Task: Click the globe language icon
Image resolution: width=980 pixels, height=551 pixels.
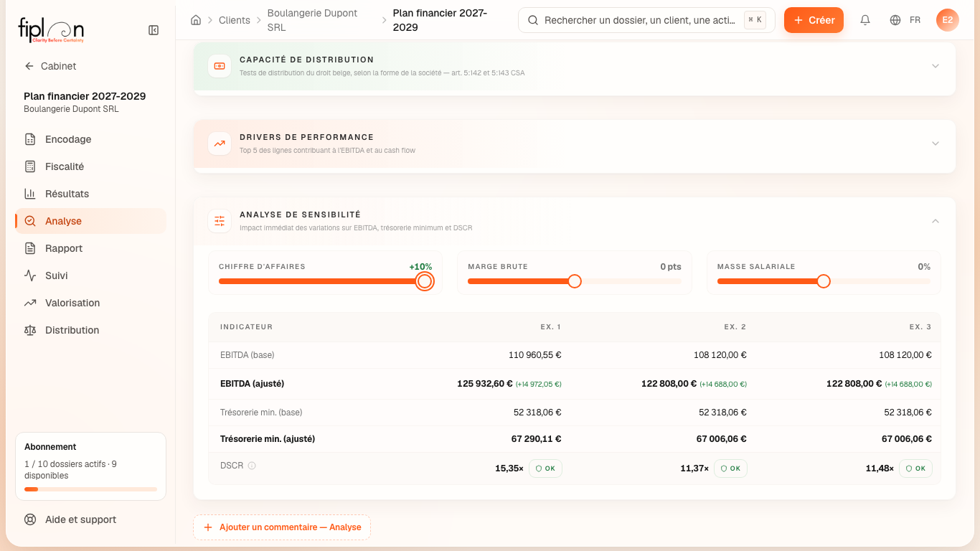Action: coord(895,20)
